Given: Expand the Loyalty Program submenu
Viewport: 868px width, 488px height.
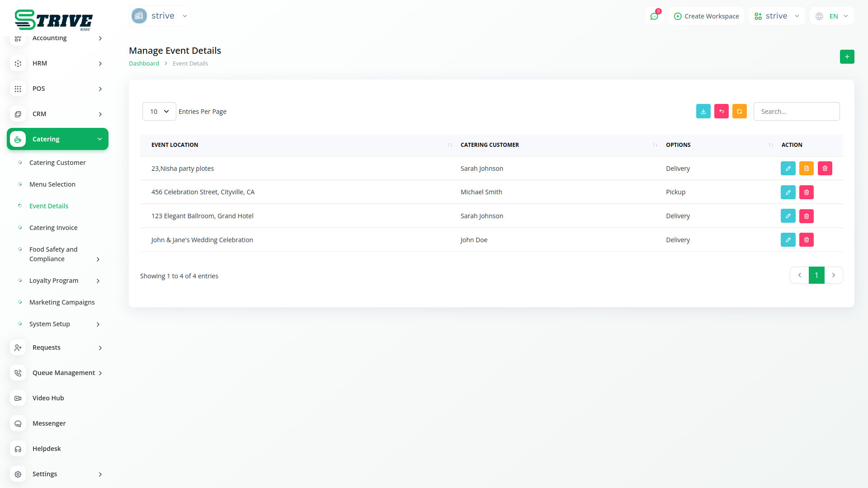Looking at the screenshot, I should [98, 281].
